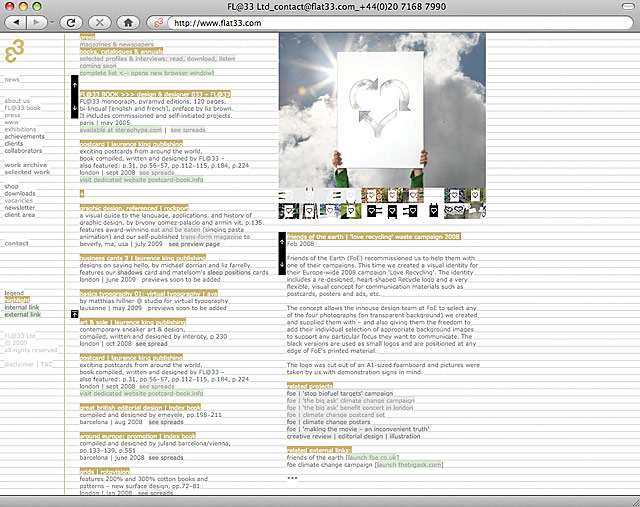Viewport: 640px width, 507px height.
Task: Open the 'shop' sidebar link
Action: (x=11, y=187)
